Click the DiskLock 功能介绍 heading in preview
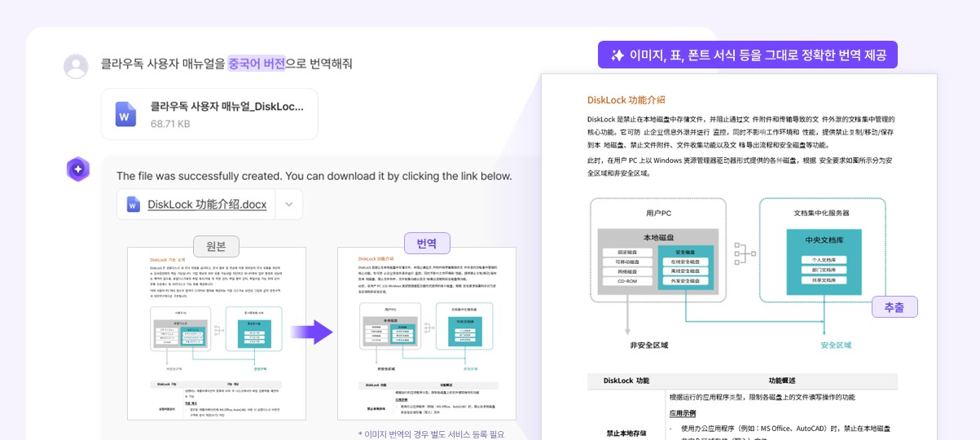Screen dimensions: 980x440 (626, 99)
